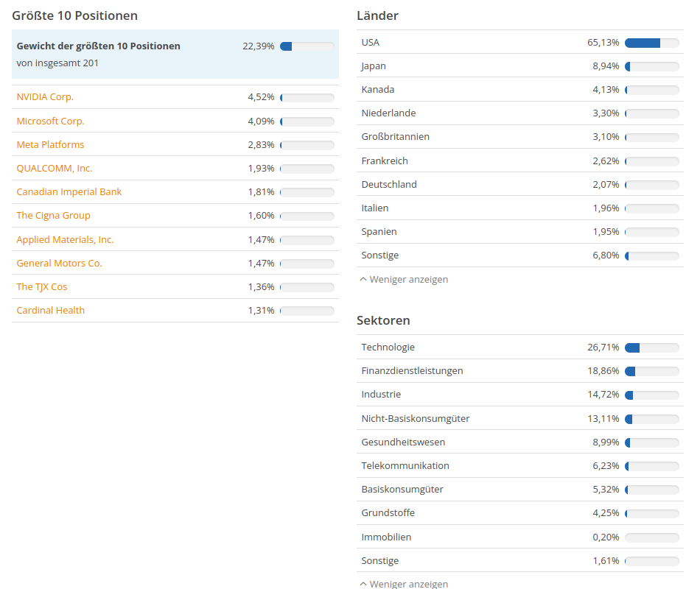Open the Cardinal Health link
Screen dimensions: 700x589
point(51,310)
